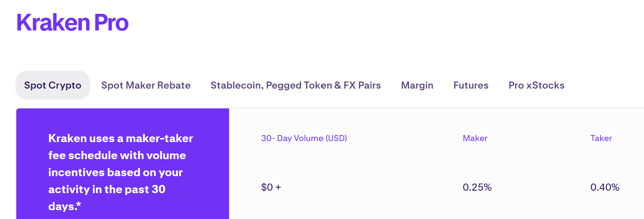Click "incentives based on your" text line
Screen dimensions: 644x219
click(x=115, y=172)
